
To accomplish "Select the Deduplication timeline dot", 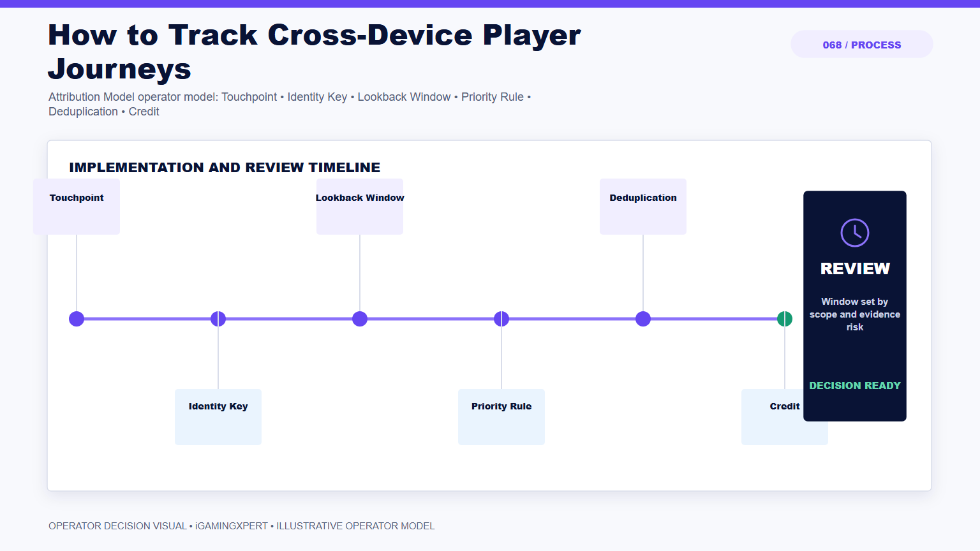I will [643, 319].
